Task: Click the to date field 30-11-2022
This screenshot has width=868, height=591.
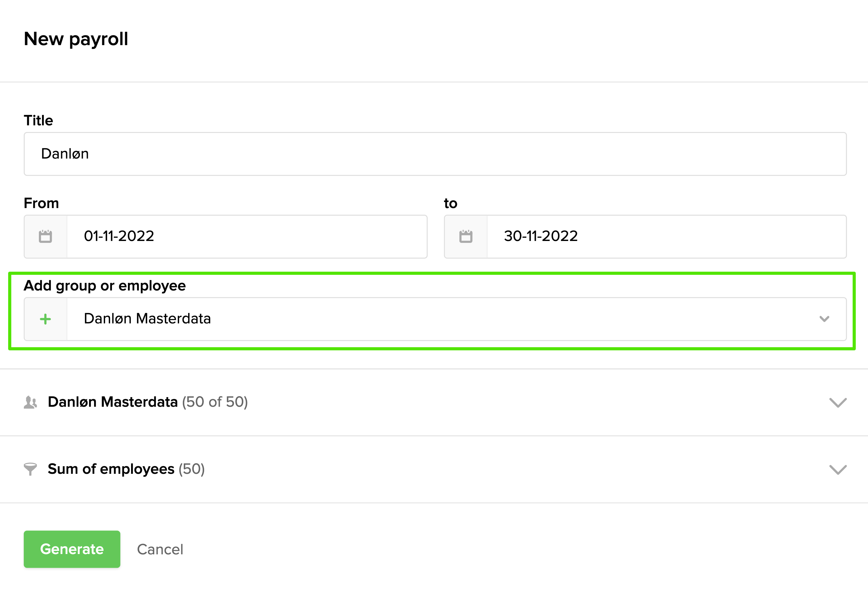Action: 666,236
